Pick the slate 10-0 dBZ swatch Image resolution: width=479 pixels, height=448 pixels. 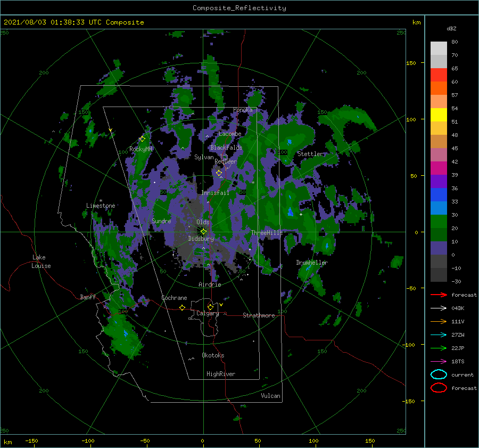(439, 248)
